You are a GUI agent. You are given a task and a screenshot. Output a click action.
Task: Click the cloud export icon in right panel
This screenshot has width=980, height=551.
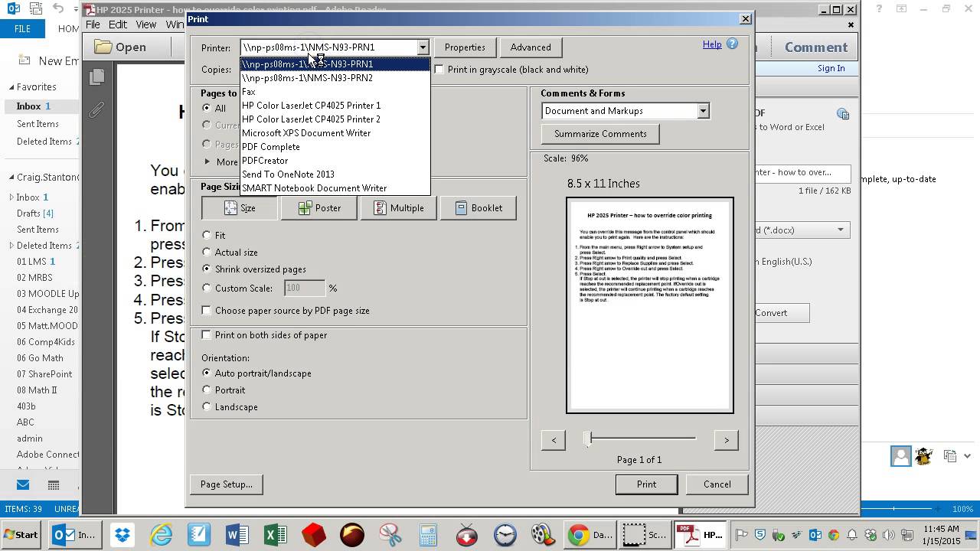[843, 114]
